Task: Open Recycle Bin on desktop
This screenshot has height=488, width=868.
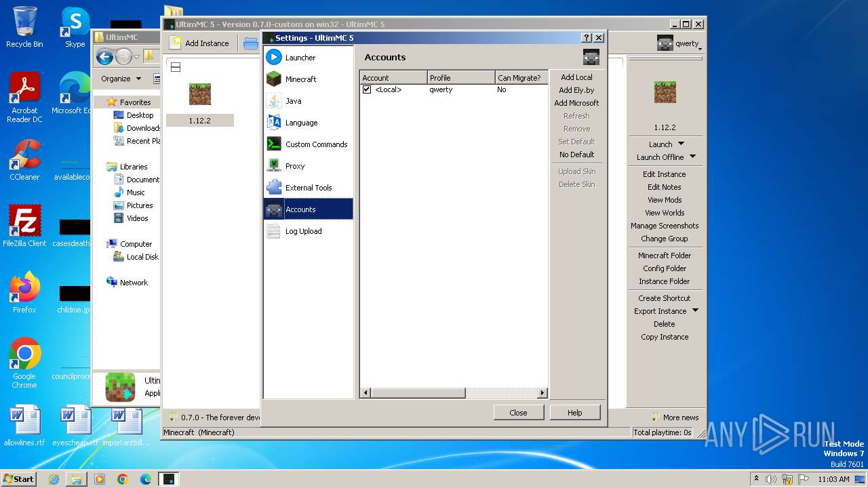Action: click(24, 27)
